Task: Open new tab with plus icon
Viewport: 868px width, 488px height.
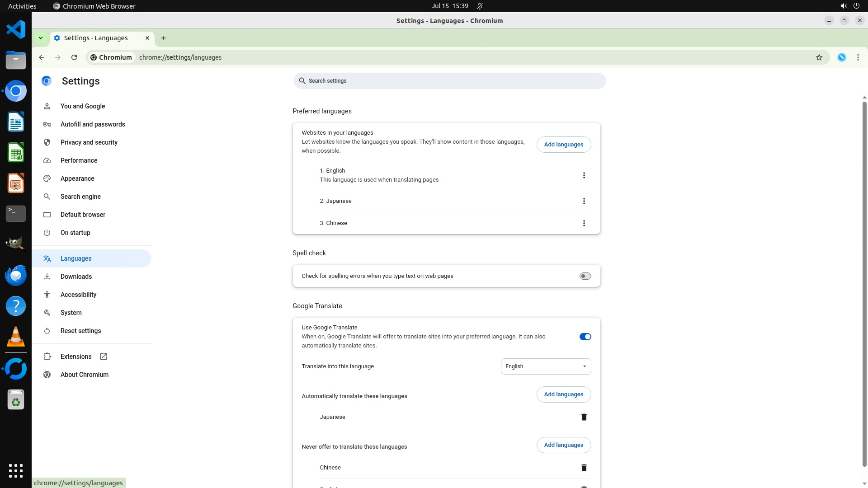Action: (x=164, y=38)
